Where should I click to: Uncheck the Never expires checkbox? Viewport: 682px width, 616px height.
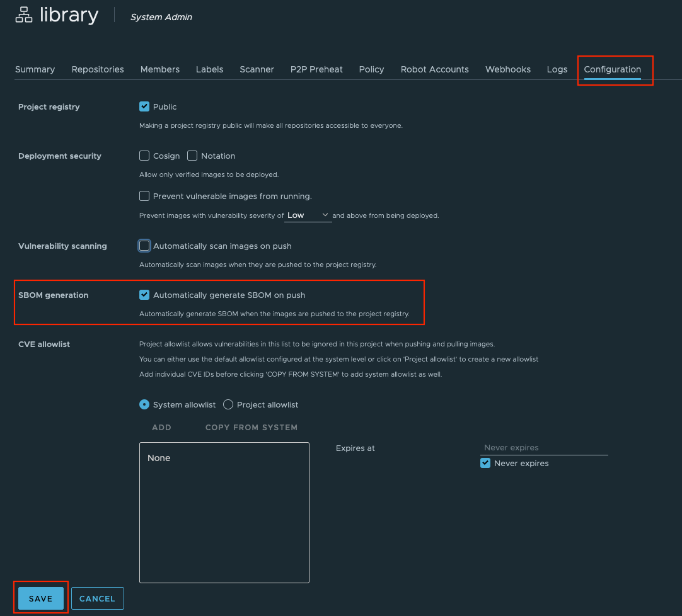485,463
